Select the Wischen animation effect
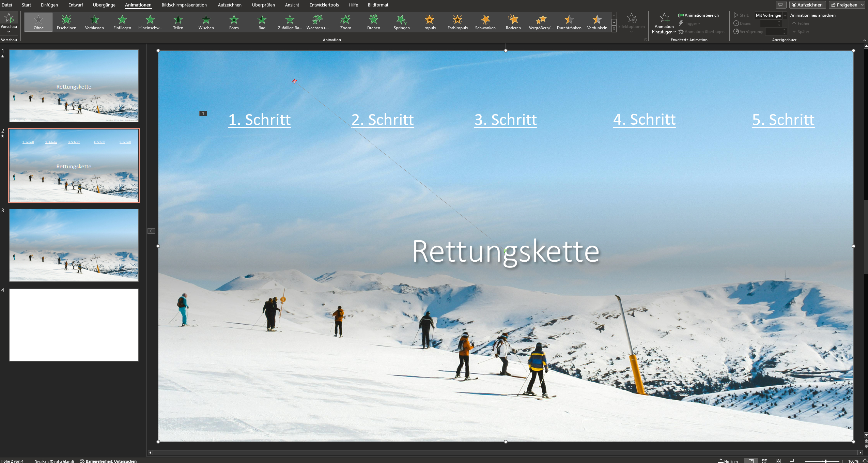The width and height of the screenshot is (868, 463). click(206, 22)
